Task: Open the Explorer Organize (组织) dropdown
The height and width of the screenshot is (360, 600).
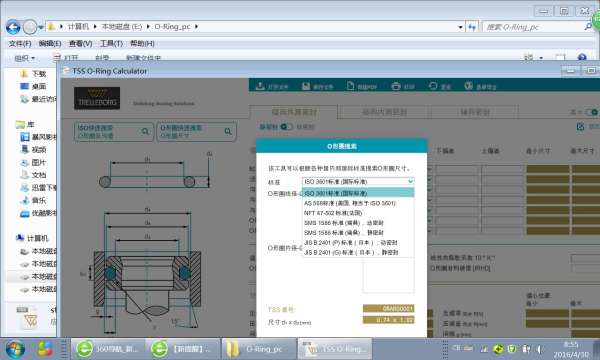Action: click(x=24, y=58)
